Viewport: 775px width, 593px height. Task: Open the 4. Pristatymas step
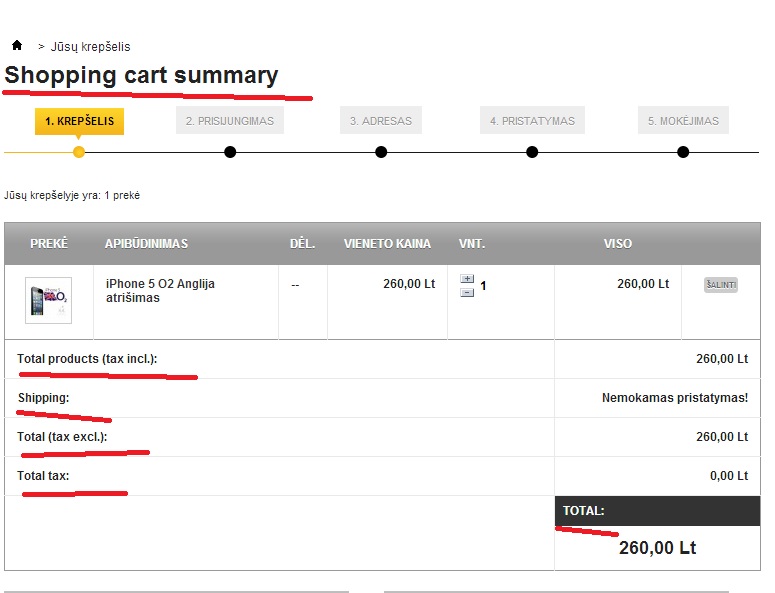pos(532,121)
